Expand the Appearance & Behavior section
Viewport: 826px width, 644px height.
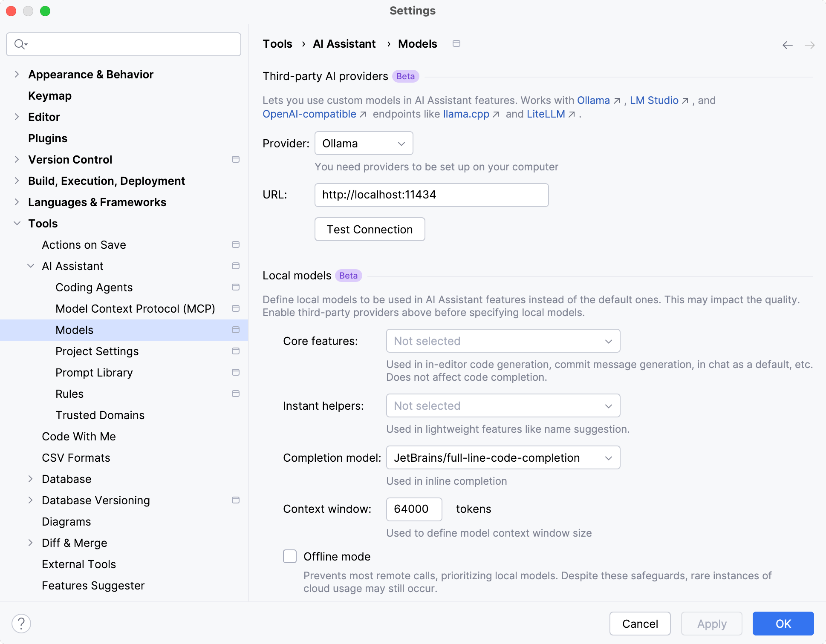point(17,75)
